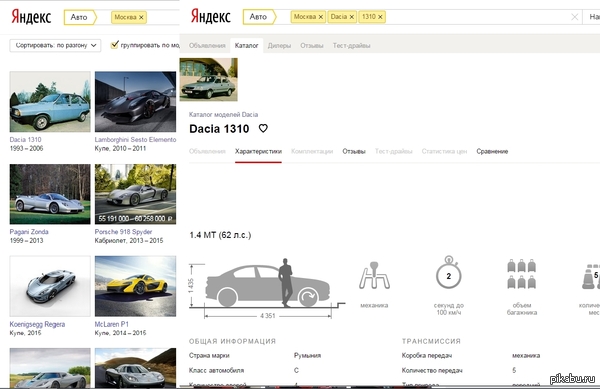Open Отзывы sub-tab under Dacia 1310

click(x=354, y=151)
